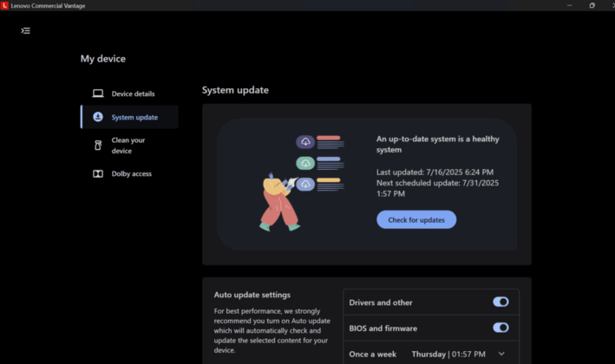Click the laptop icon beside Device details
615x364 pixels.
pyautogui.click(x=98, y=94)
